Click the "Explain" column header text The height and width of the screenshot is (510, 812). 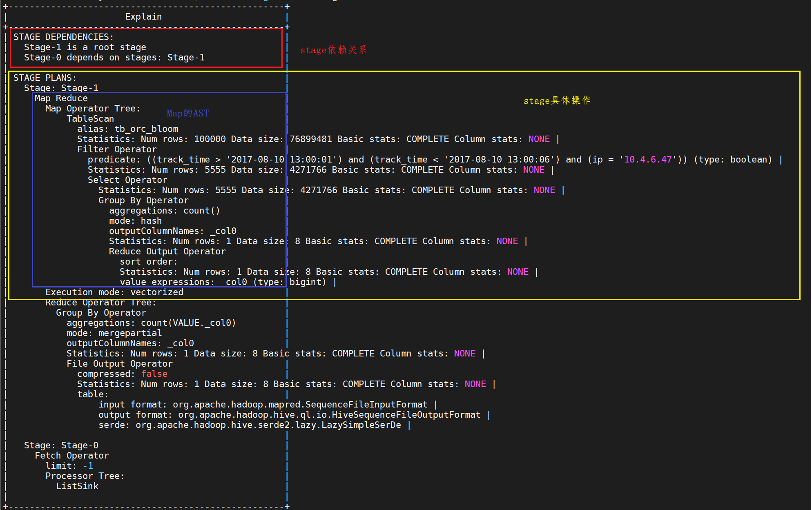[143, 17]
